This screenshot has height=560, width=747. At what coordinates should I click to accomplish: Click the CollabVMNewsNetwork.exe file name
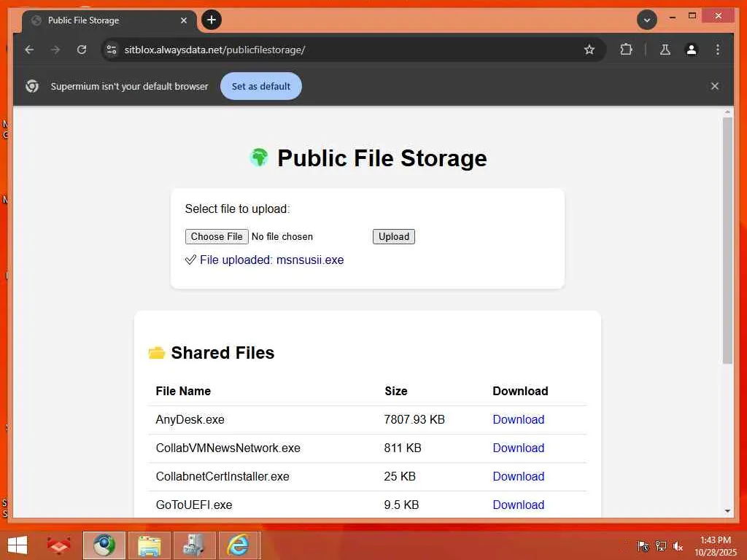(228, 448)
